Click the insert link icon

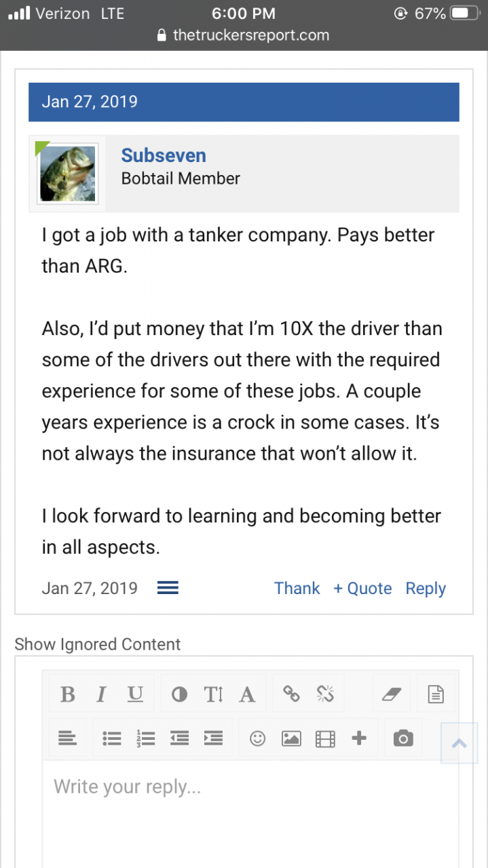coord(291,694)
